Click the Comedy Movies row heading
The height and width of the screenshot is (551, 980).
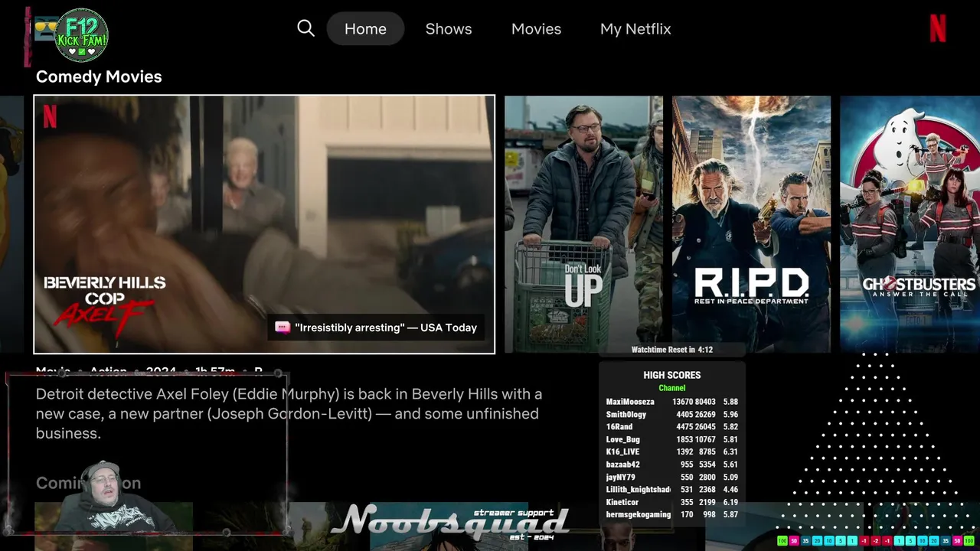point(99,77)
